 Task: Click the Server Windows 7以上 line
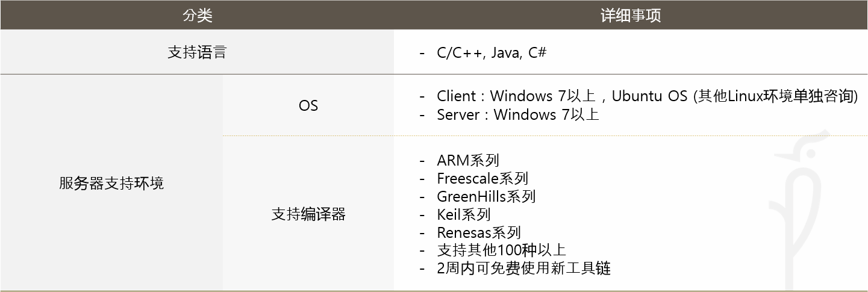tap(518, 114)
